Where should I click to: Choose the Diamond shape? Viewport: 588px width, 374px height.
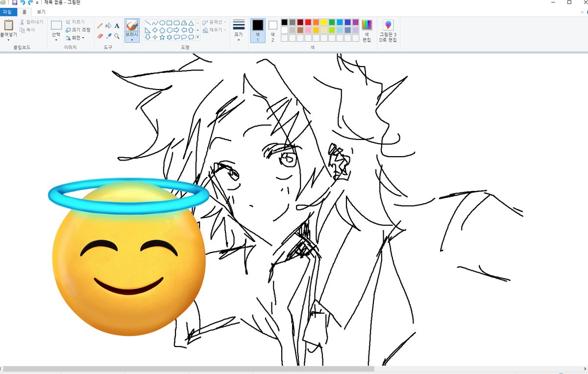[155, 30]
